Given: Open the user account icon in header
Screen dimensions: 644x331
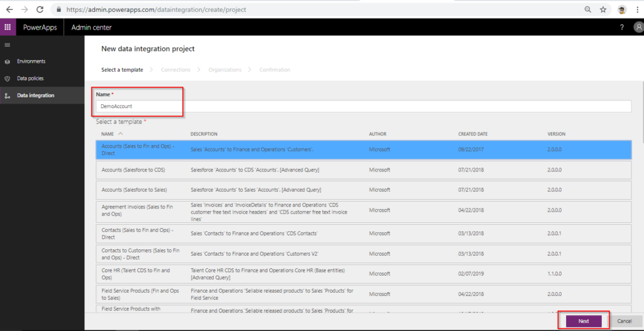Looking at the screenshot, I should (x=638, y=28).
